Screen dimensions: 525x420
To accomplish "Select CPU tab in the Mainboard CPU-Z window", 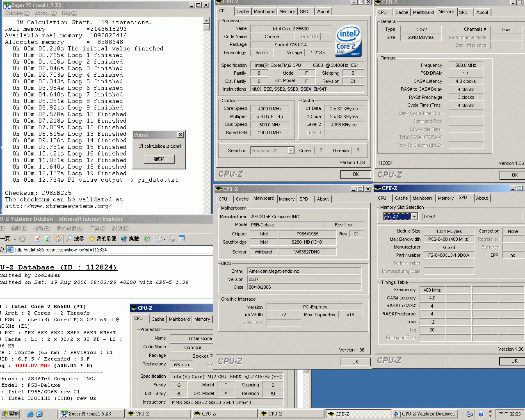I will pyautogui.click(x=223, y=199).
